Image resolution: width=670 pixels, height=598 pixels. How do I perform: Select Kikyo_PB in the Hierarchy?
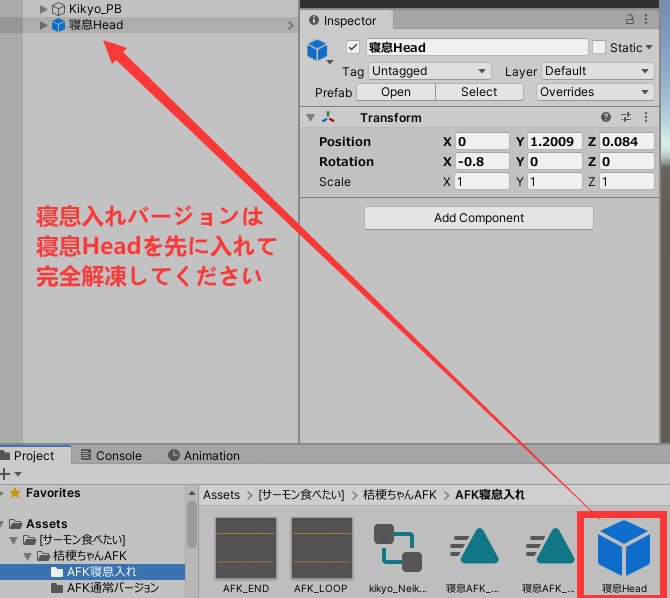pyautogui.click(x=95, y=9)
